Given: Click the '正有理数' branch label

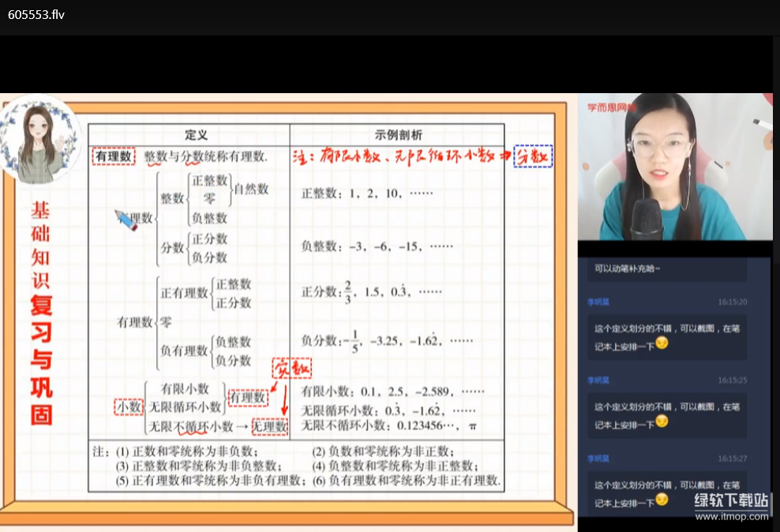Looking at the screenshot, I should coord(184,294).
